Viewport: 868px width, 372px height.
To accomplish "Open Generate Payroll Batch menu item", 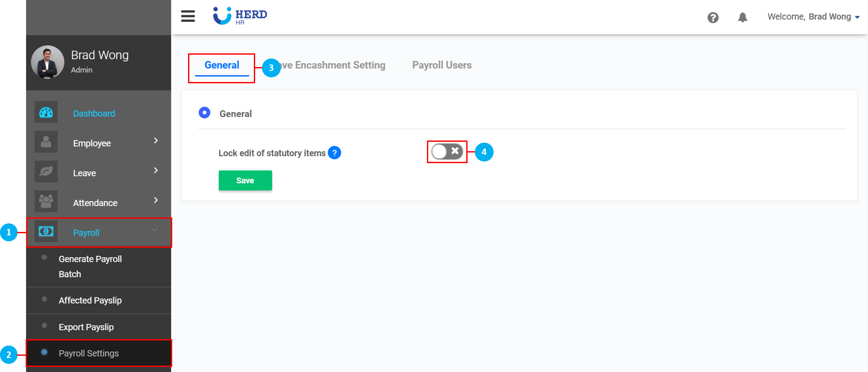I will (x=90, y=267).
